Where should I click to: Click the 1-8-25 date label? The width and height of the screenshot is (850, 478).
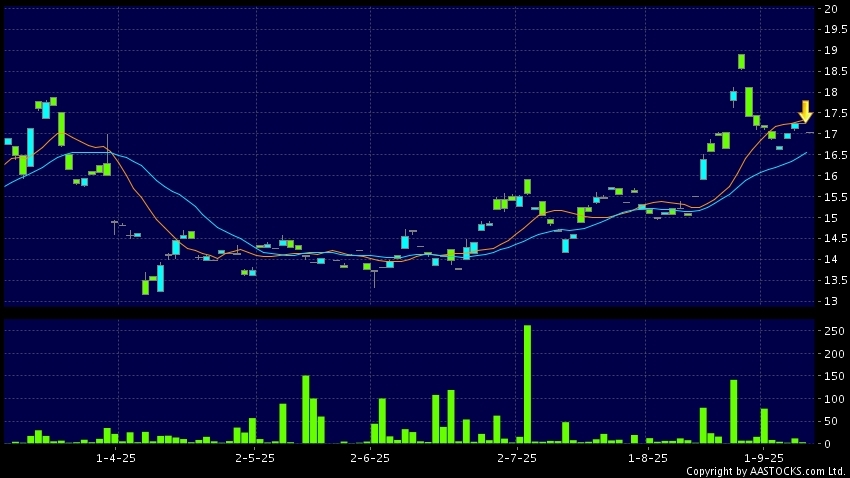[x=648, y=458]
